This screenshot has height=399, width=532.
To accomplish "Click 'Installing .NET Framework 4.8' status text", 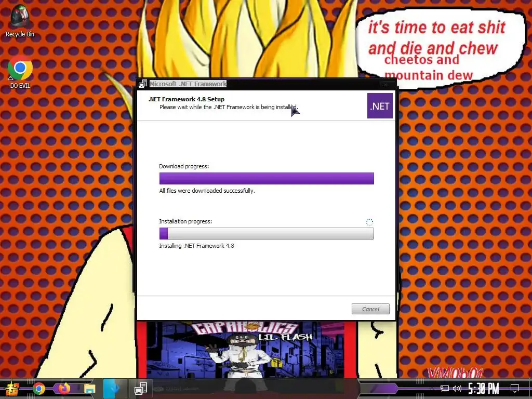I will (x=196, y=246).
